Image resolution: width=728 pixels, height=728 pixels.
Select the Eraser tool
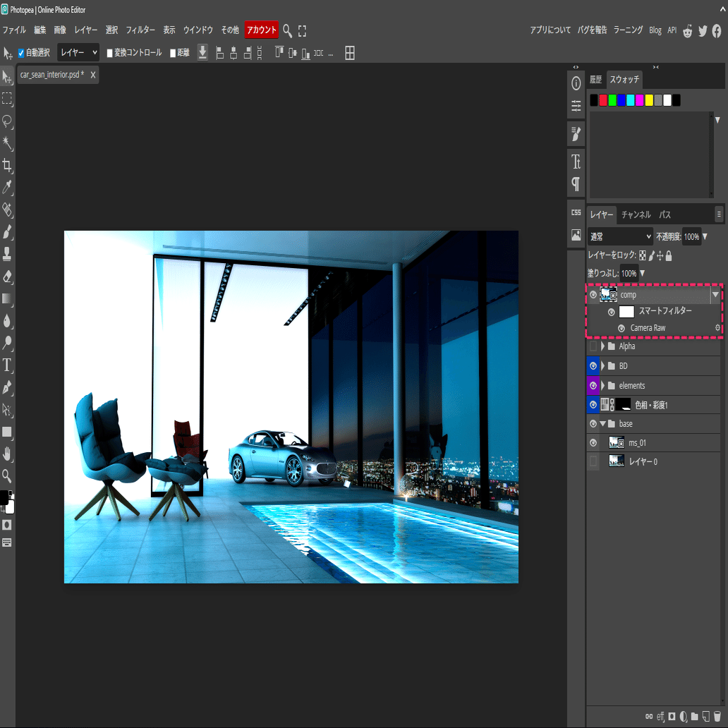7,277
